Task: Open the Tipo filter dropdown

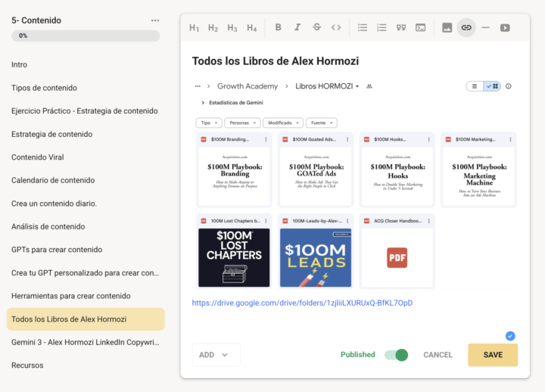Action: point(209,123)
